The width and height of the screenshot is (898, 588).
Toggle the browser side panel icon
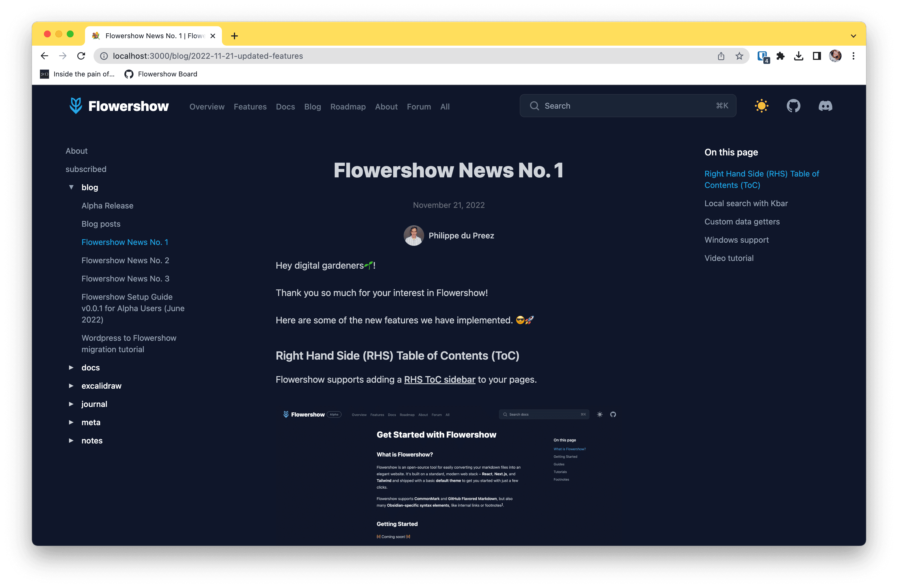[816, 56]
